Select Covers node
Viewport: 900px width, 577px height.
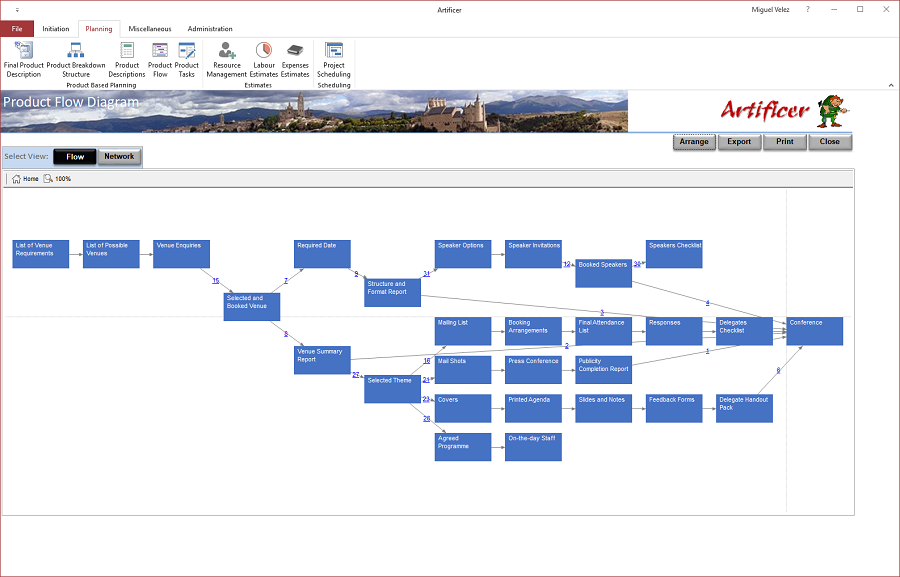(x=463, y=408)
